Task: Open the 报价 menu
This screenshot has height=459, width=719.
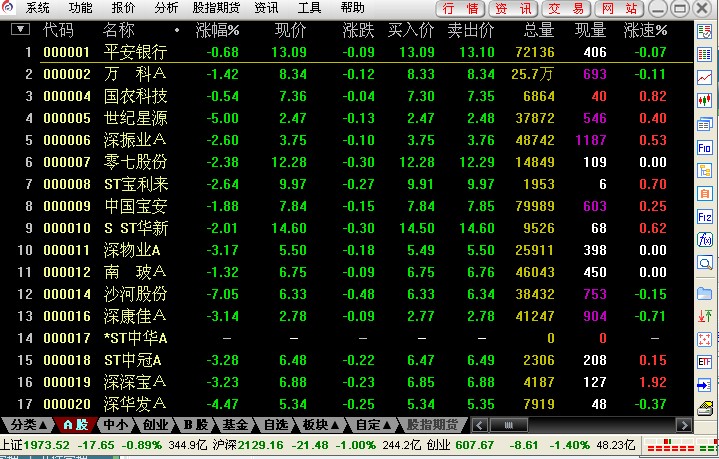Action: (123, 8)
